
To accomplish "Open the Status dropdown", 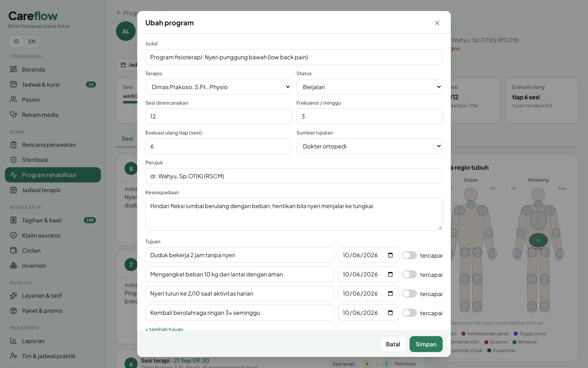I will pos(369,87).
